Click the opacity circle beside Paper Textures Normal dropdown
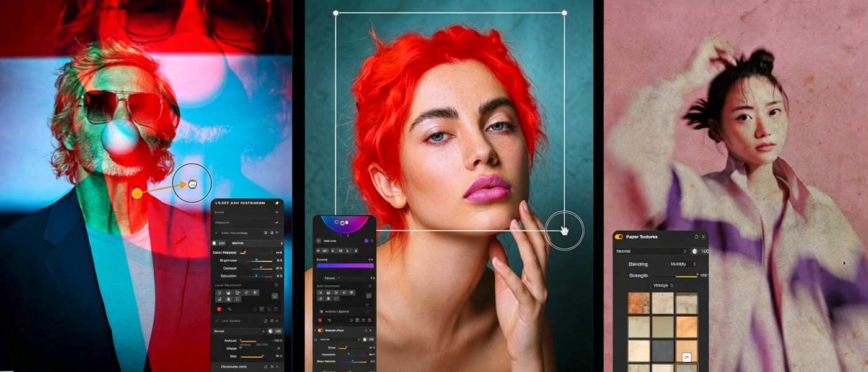The height and width of the screenshot is (372, 868). tap(695, 251)
